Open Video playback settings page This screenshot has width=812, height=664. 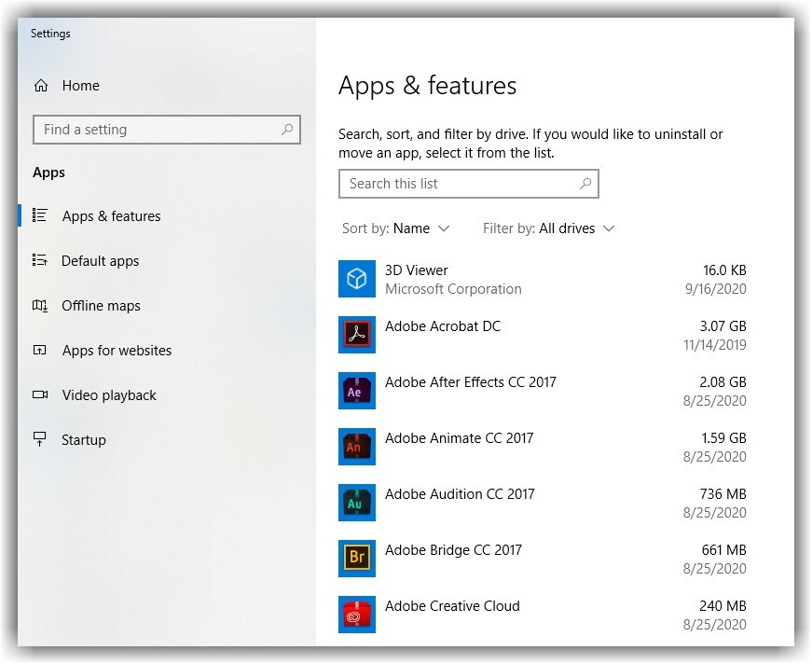point(109,395)
